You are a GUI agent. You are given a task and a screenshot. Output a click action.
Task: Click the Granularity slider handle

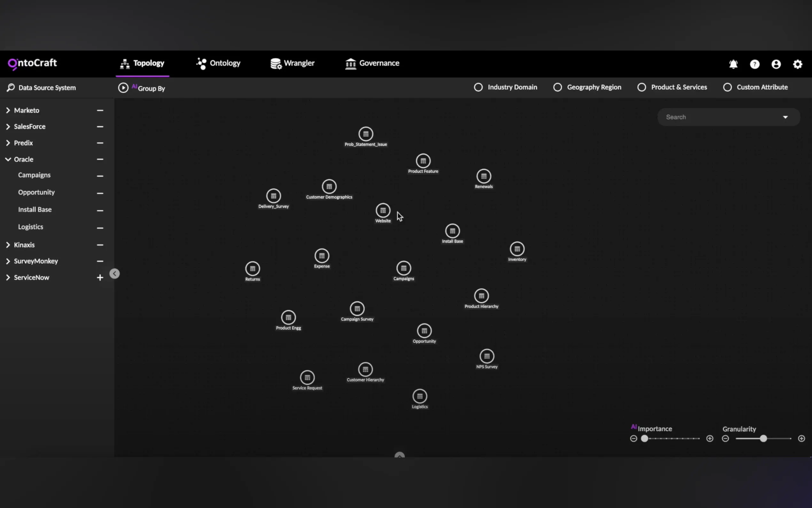coord(763,439)
